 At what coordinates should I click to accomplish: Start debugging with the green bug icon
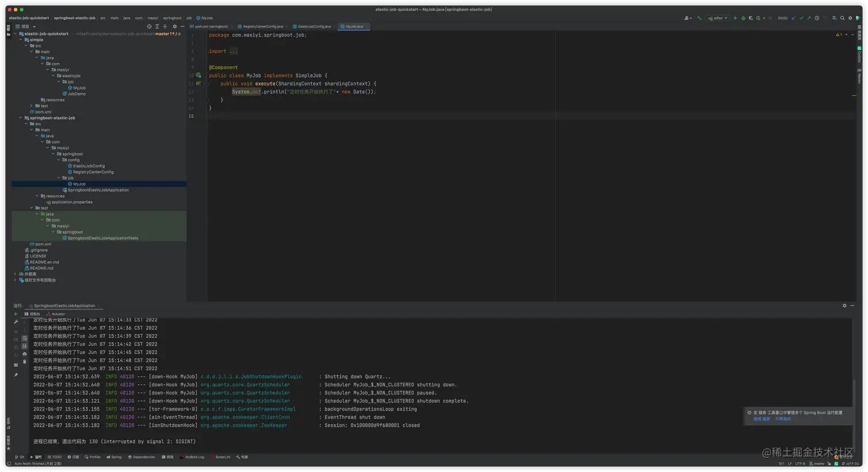point(743,18)
